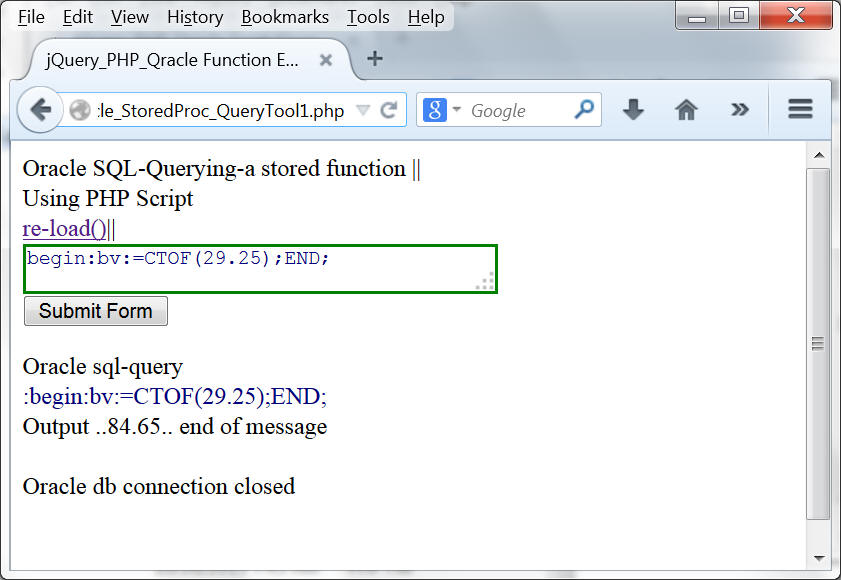The height and width of the screenshot is (580, 841).
Task: Click the vertical scrollbar thumb
Action: coord(818,343)
